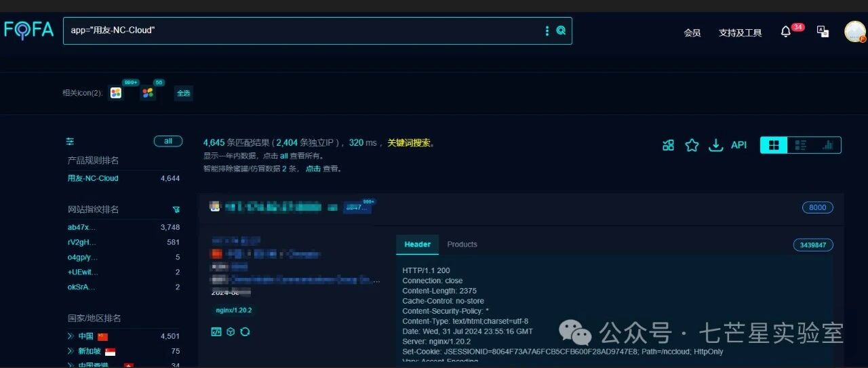Click the fingerprint ranking filter funnel icon
This screenshot has width=868, height=368.
click(176, 209)
